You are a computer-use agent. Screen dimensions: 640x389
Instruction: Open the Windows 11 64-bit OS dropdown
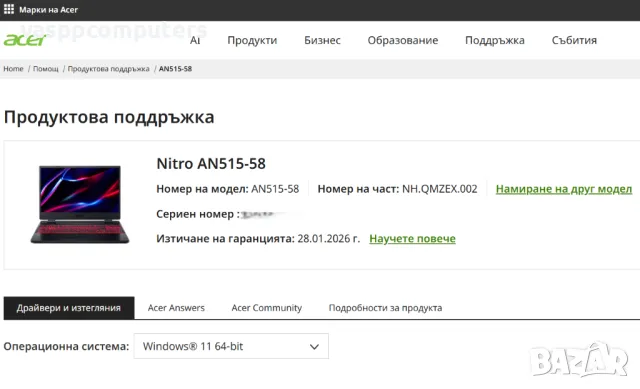point(231,346)
